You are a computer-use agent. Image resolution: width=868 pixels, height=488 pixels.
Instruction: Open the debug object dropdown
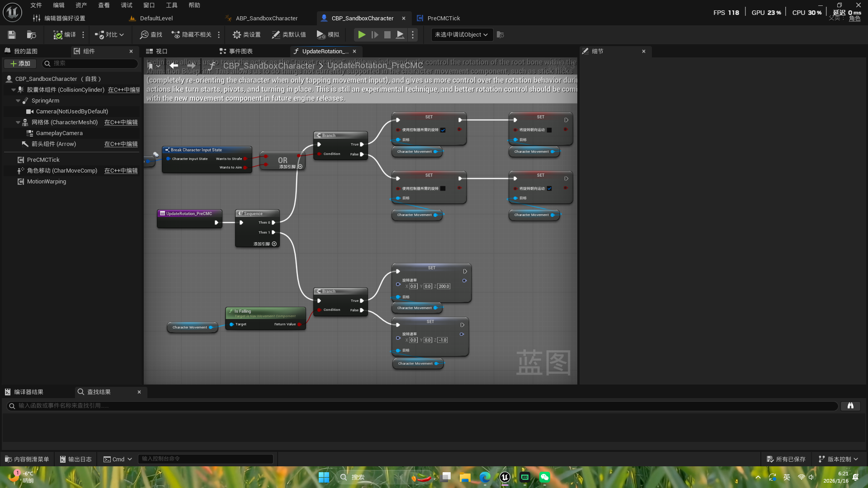(461, 35)
